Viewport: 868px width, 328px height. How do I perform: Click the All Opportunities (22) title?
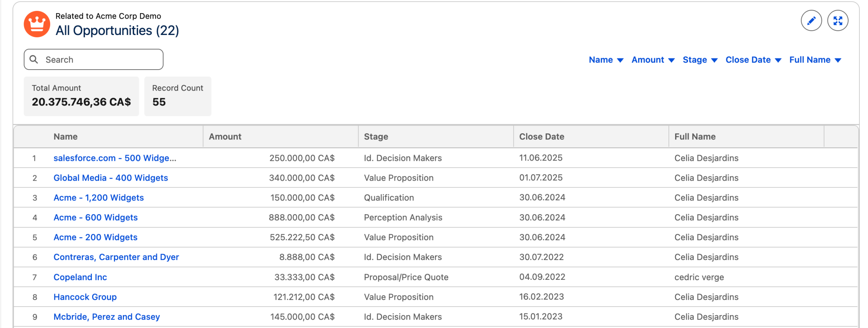(117, 30)
